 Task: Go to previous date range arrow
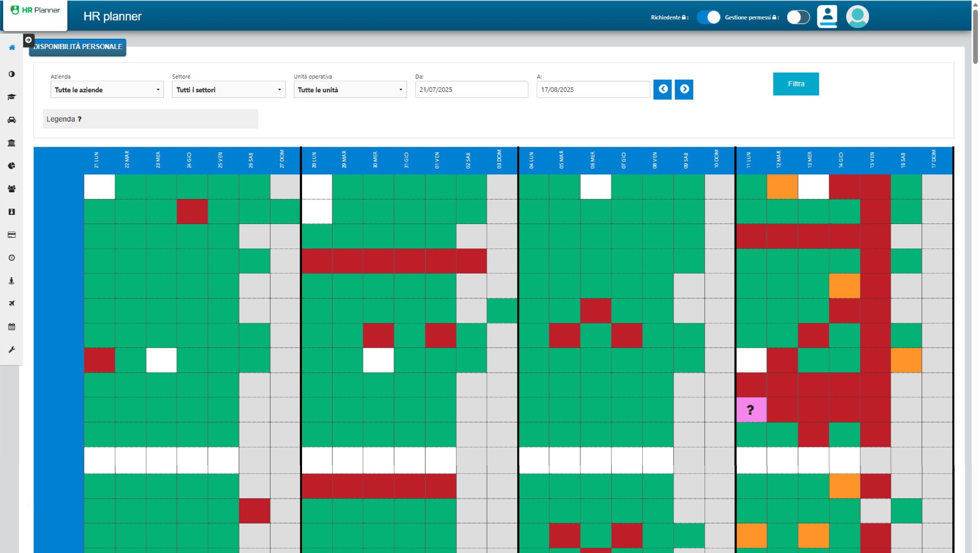point(663,89)
